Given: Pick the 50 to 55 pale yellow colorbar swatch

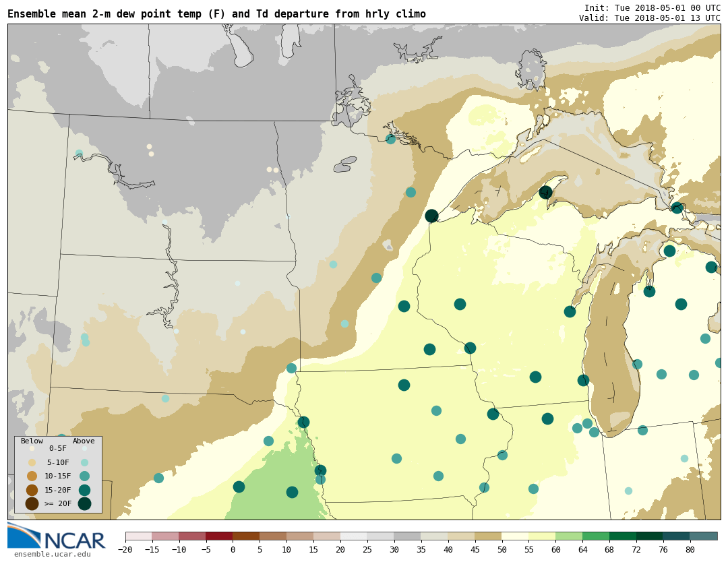Looking at the screenshot, I should 516,536.
